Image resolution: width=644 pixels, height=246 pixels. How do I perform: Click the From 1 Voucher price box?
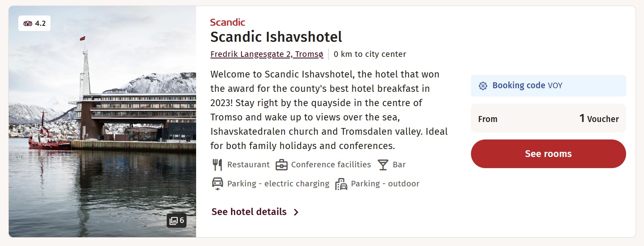coord(548,118)
